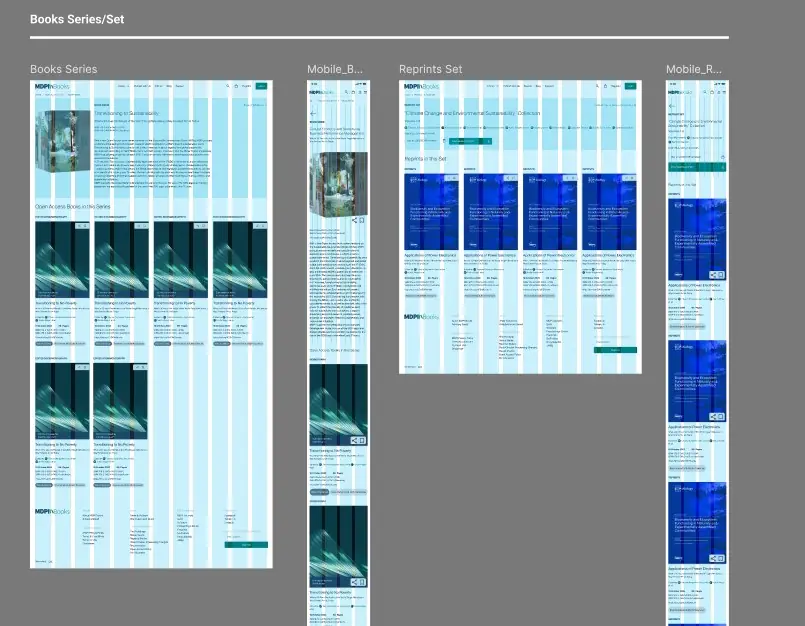
Task: Click teal subscribe button in Reprints Set footer
Action: click(x=615, y=350)
